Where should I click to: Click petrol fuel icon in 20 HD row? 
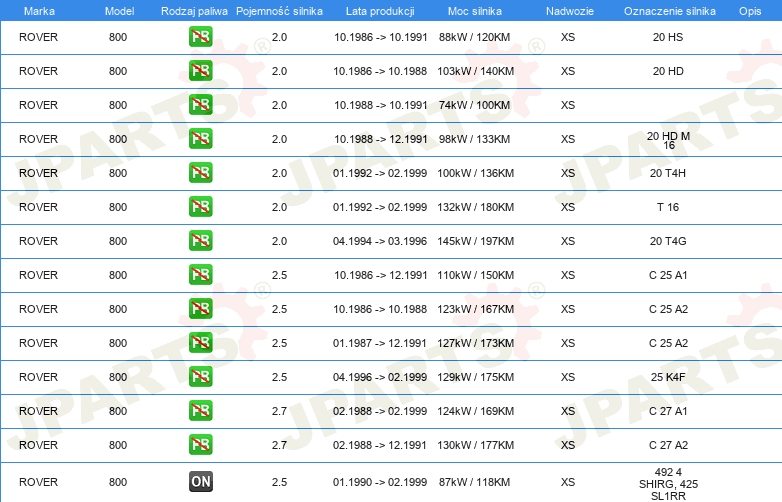click(x=200, y=71)
